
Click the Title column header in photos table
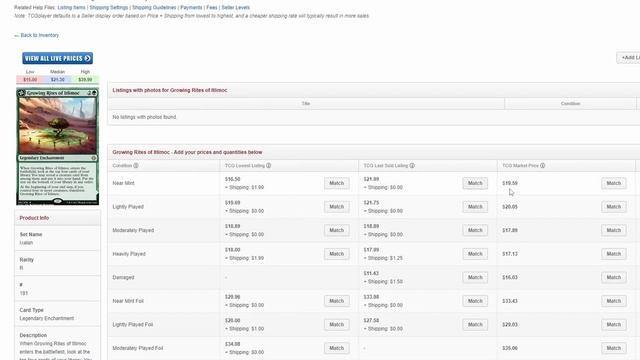click(x=306, y=104)
